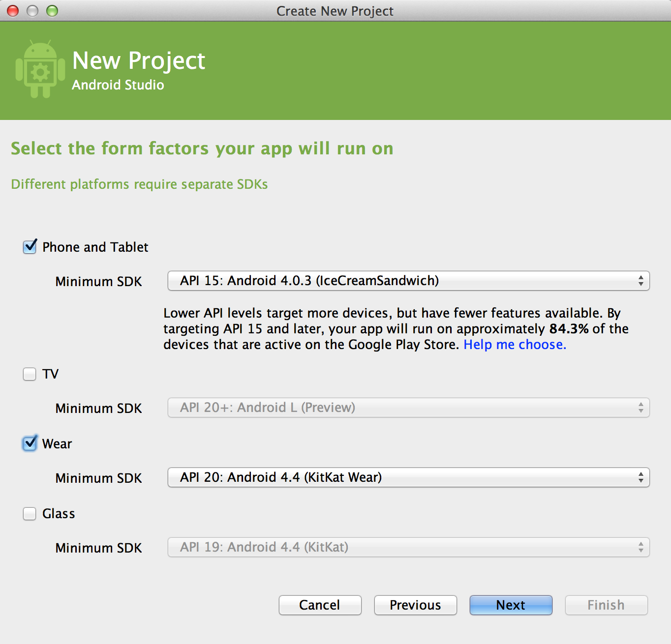Click the Android Studio robot logo
This screenshot has width=671, height=644.
pos(40,69)
